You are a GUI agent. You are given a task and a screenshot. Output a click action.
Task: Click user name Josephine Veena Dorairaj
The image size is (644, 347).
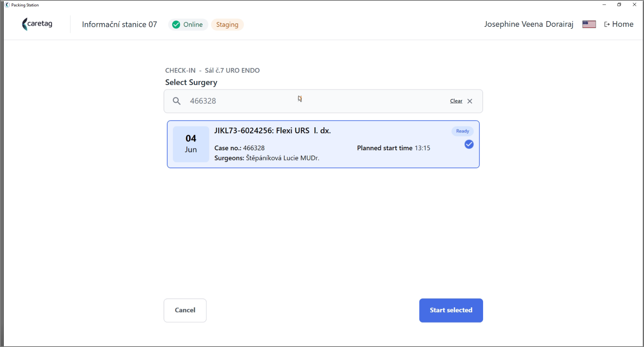point(528,24)
